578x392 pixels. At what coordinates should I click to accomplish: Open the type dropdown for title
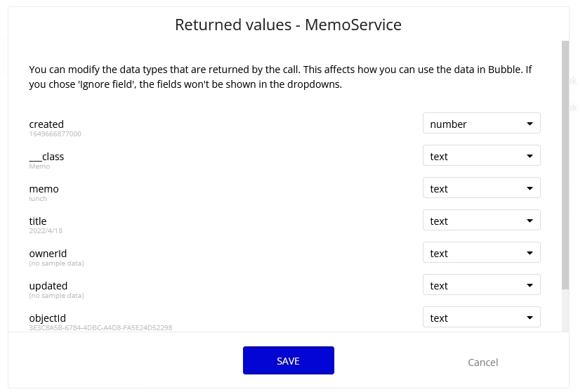pyautogui.click(x=481, y=221)
